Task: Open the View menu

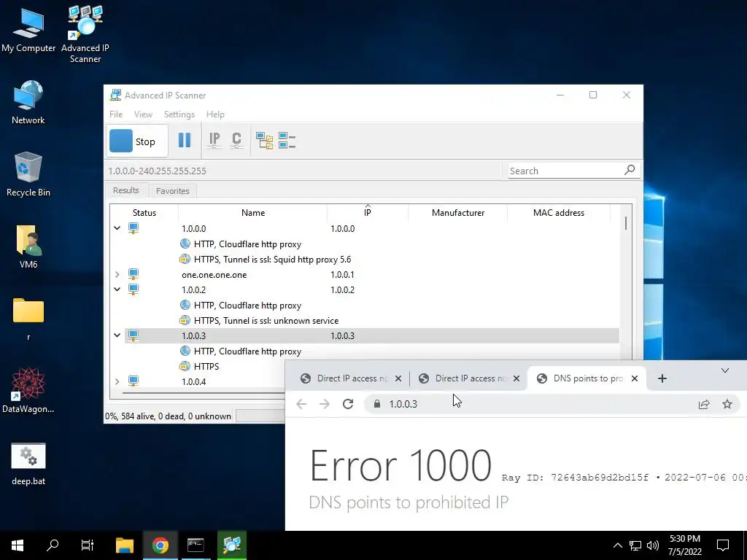Action: [x=143, y=114]
